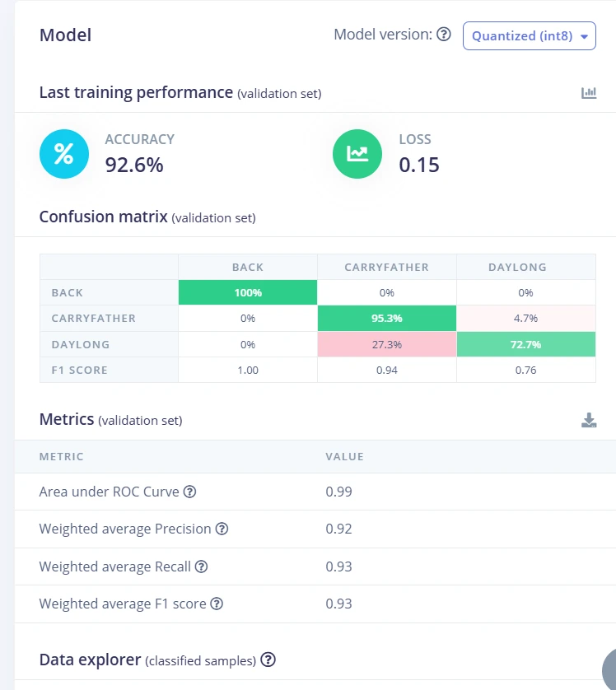This screenshot has height=690, width=616.
Task: Open the Data explorer help icon
Action: [268, 660]
